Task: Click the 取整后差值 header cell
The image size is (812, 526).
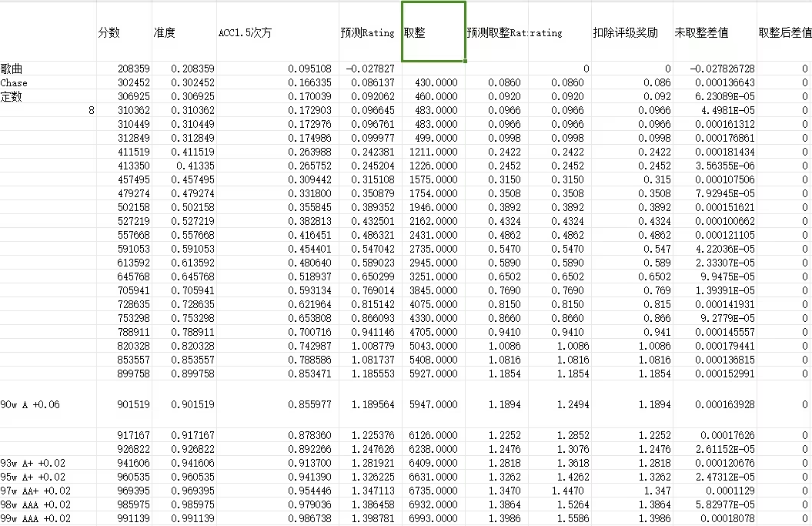Action: tap(784, 32)
